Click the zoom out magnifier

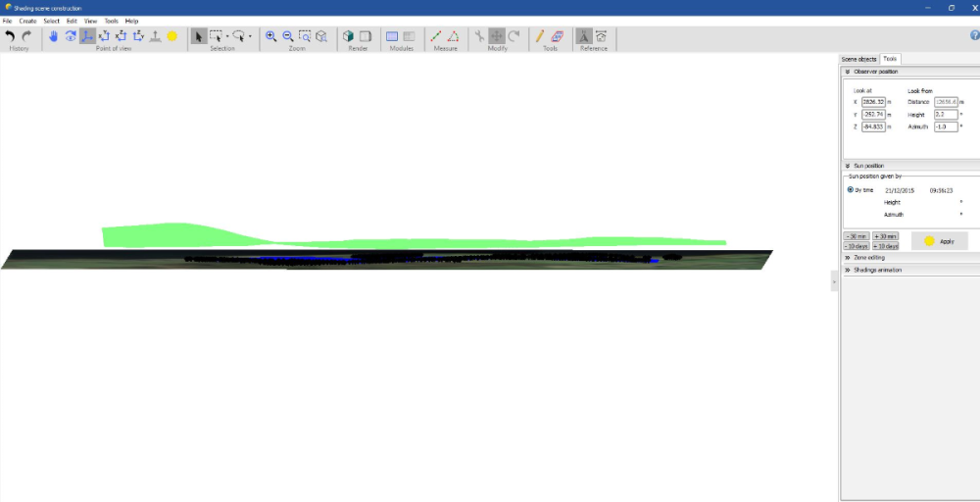pos(288,36)
